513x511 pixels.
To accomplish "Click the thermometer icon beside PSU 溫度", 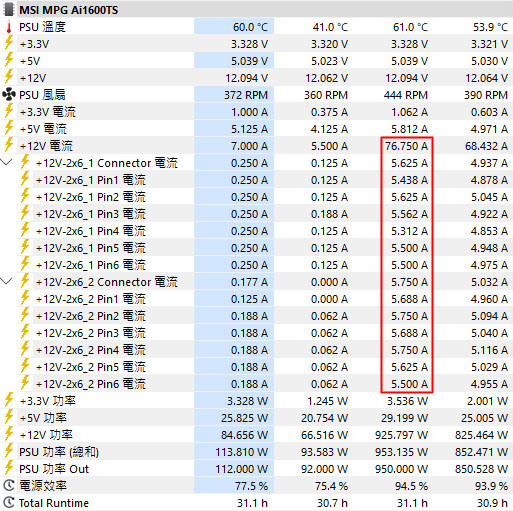I will [9, 27].
